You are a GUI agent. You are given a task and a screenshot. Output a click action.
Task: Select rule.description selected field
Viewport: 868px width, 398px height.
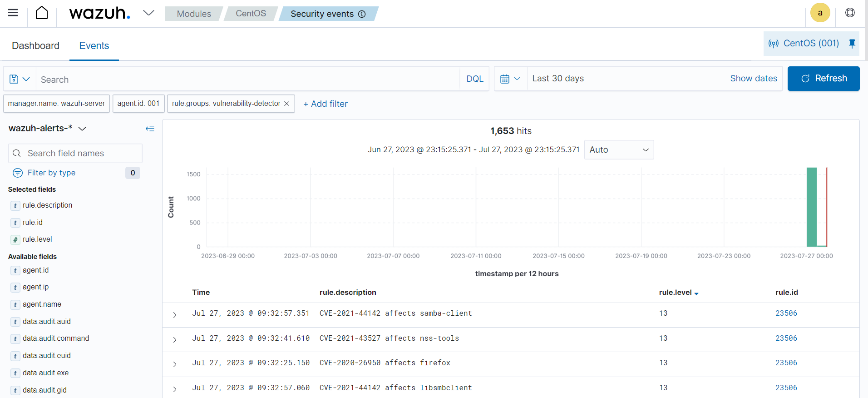[47, 205]
